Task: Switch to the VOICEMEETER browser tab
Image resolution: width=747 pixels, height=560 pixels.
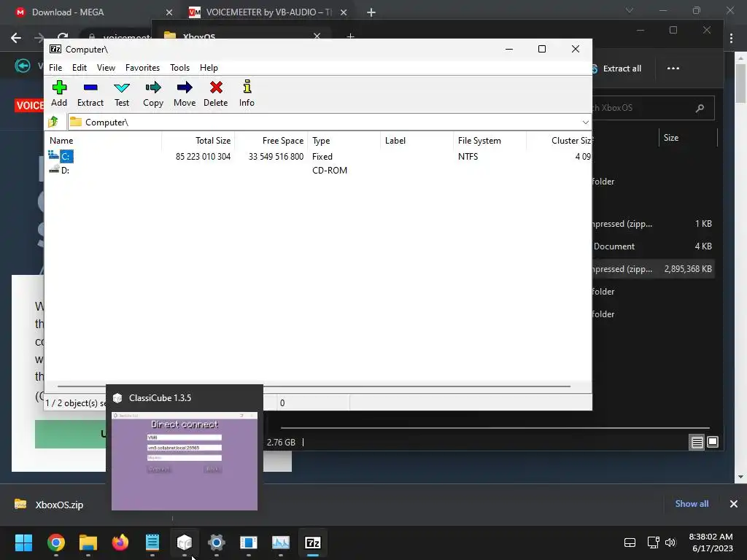Action: (268, 12)
